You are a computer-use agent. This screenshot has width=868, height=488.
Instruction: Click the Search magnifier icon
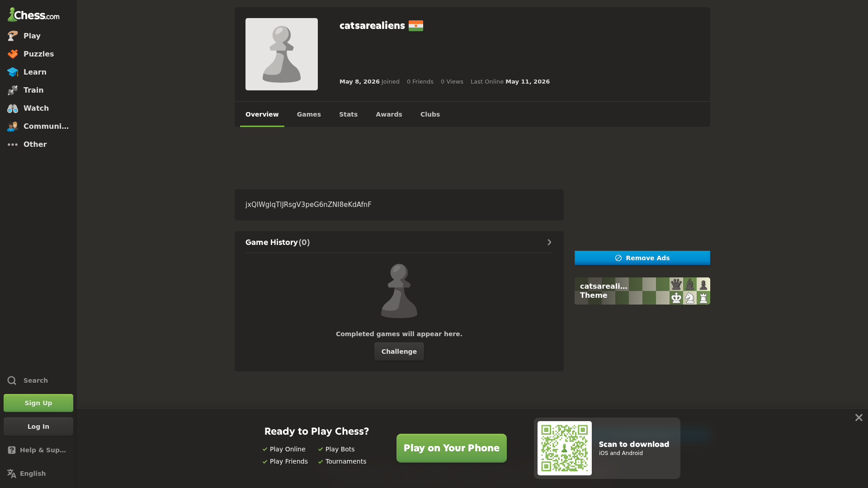tap(12, 380)
